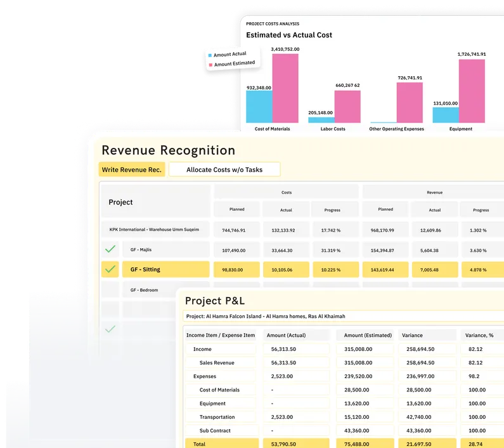Image resolution: width=504 pixels, height=448 pixels.
Task: Select the Income row in Project P&L
Action: 221,349
